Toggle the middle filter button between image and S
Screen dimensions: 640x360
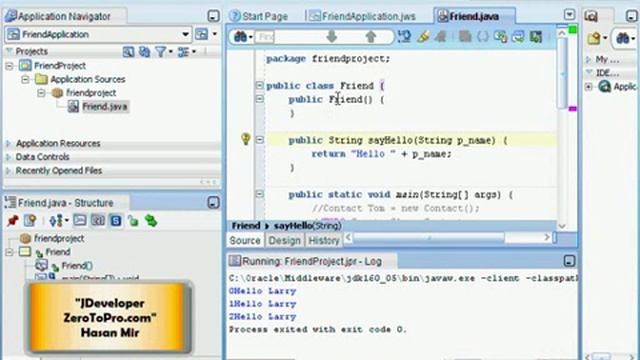[98, 221]
